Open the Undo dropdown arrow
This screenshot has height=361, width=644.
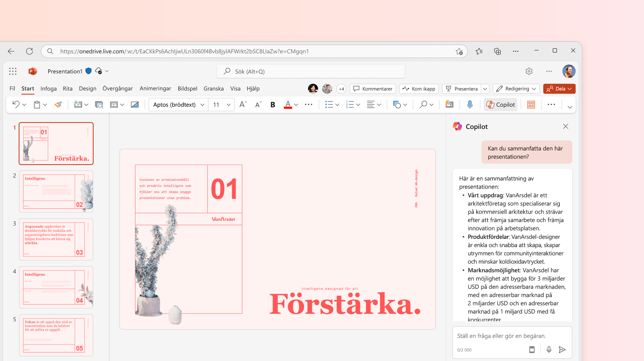(x=24, y=105)
